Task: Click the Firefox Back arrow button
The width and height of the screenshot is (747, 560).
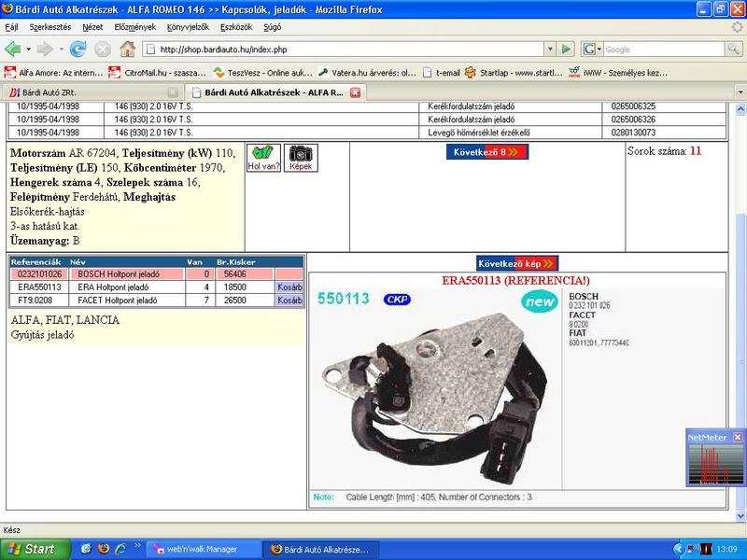Action: (x=13, y=49)
